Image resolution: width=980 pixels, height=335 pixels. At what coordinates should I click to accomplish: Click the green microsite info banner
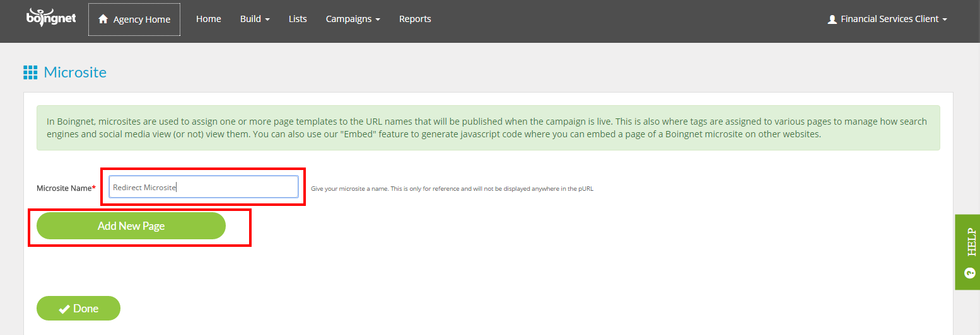pyautogui.click(x=488, y=128)
